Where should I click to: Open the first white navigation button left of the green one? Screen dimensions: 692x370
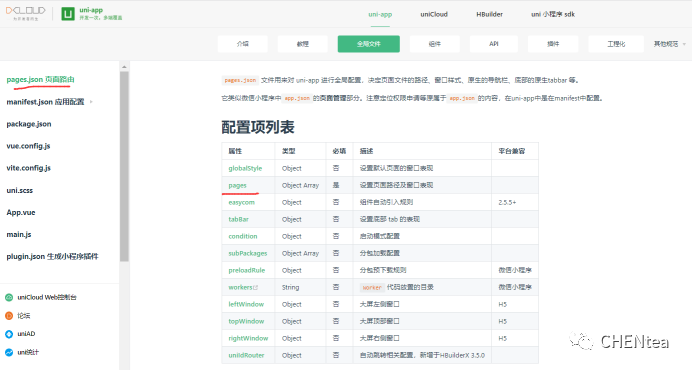(303, 44)
